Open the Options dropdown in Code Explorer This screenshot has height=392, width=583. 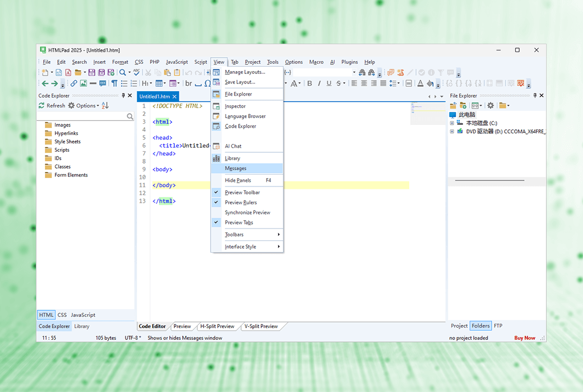click(x=84, y=105)
